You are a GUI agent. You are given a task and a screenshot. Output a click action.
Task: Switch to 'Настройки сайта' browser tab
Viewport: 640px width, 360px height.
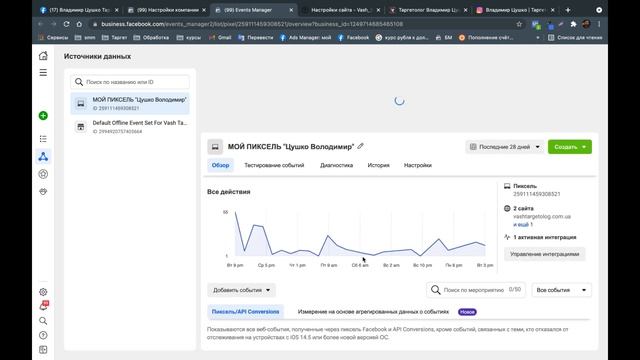[x=341, y=10]
